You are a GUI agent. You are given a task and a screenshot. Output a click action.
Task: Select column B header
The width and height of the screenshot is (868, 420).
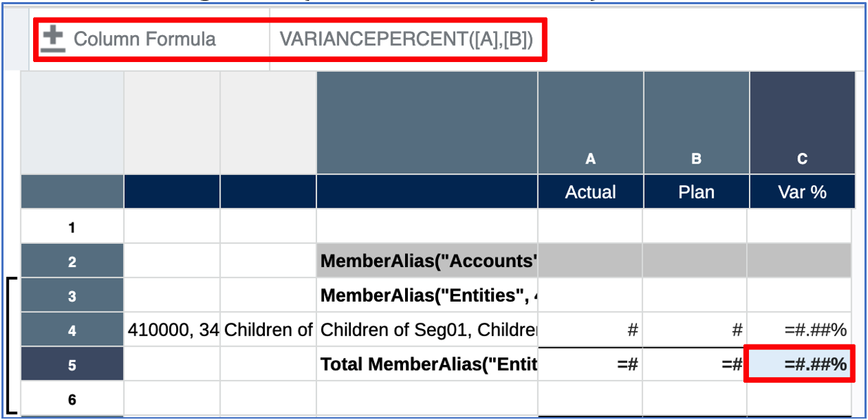(x=696, y=159)
